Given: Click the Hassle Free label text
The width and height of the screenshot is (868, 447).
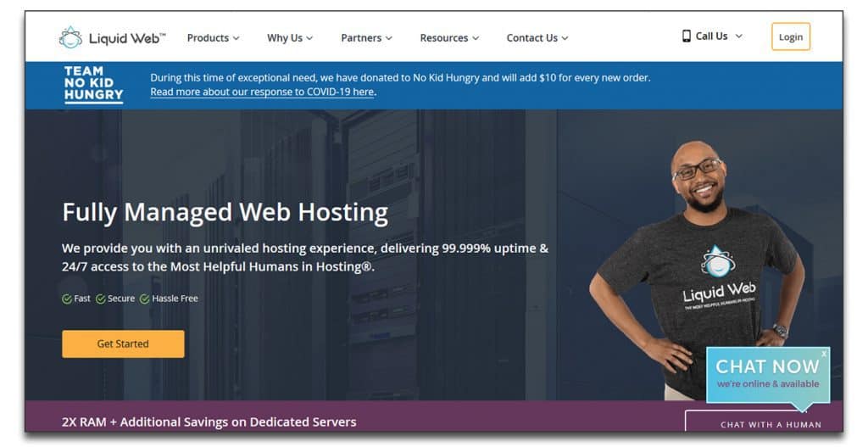Looking at the screenshot, I should [175, 299].
